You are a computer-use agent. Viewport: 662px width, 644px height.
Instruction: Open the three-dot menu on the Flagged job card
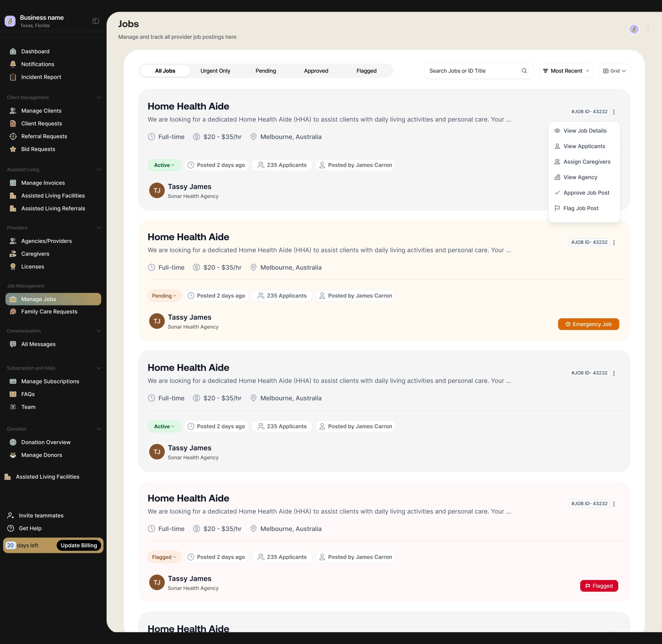(x=614, y=504)
